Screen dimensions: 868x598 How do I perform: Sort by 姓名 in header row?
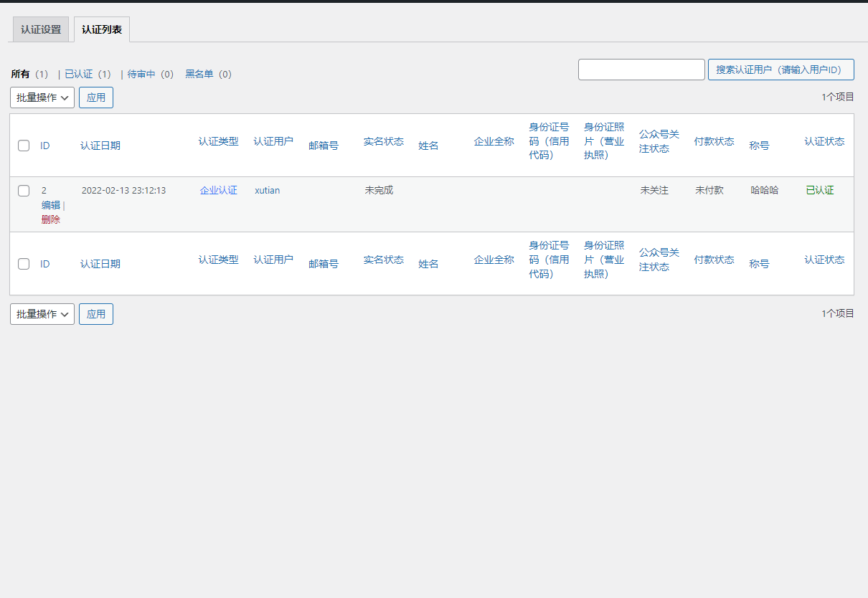coord(428,146)
